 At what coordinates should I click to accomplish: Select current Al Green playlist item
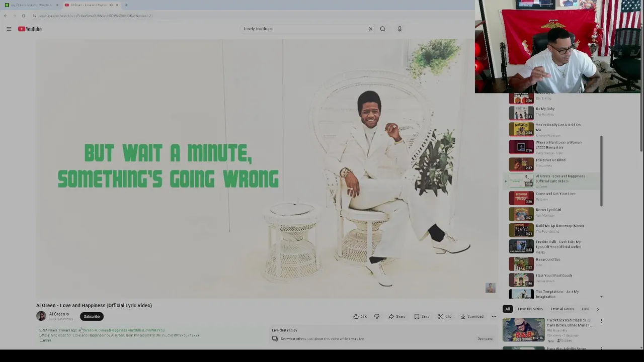click(x=553, y=181)
